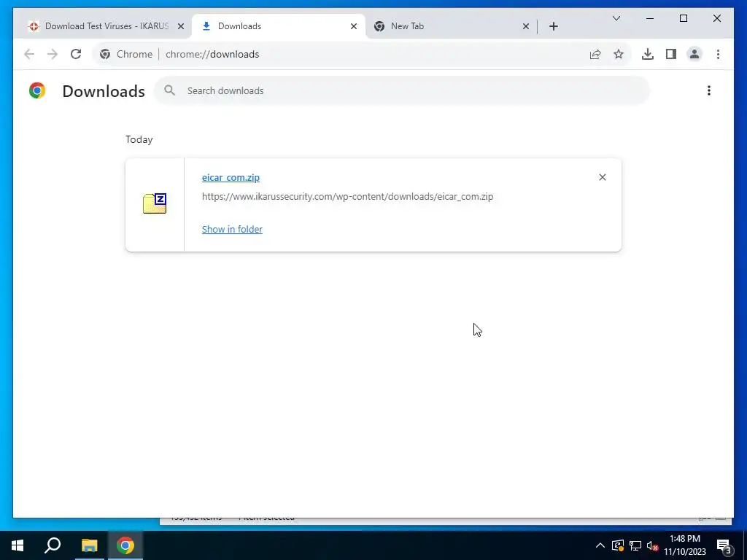Remove eicar_com.zip from the list
This screenshot has width=747, height=560.
coord(602,177)
